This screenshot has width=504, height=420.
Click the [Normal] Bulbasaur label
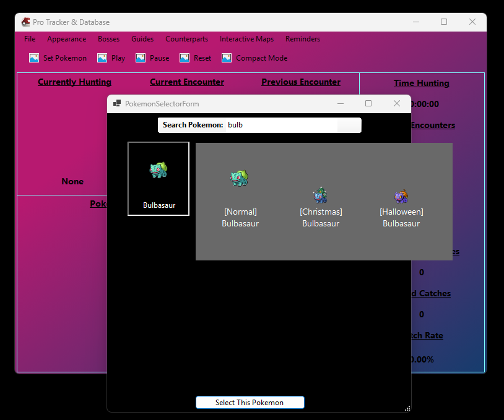240,218
